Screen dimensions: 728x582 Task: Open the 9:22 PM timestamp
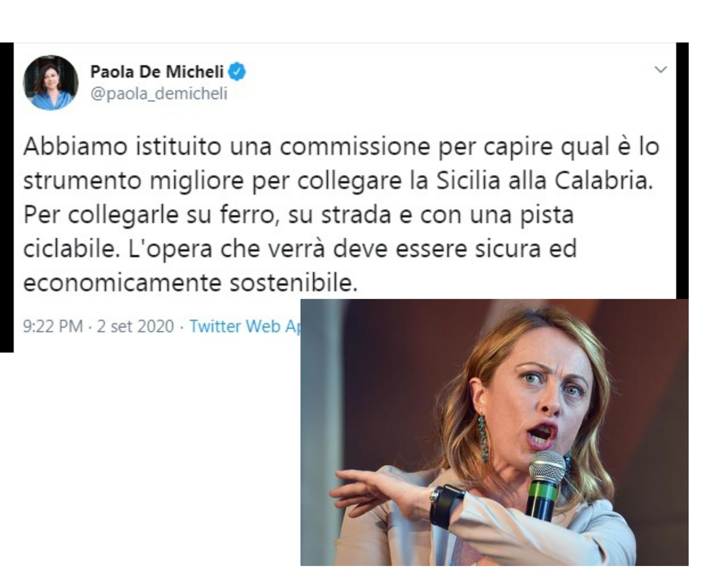[x=53, y=326]
